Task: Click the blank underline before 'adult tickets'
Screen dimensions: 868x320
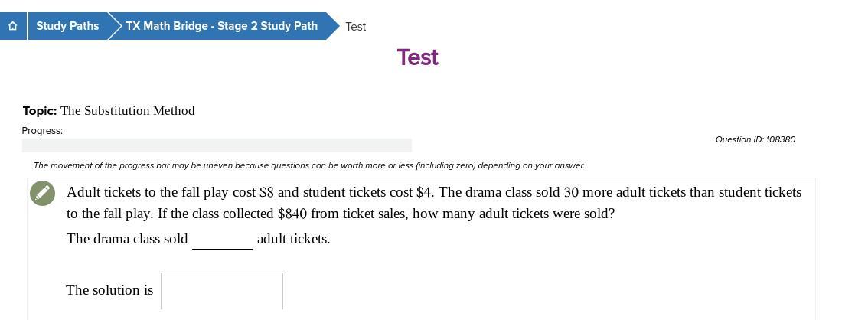Action: [223, 240]
